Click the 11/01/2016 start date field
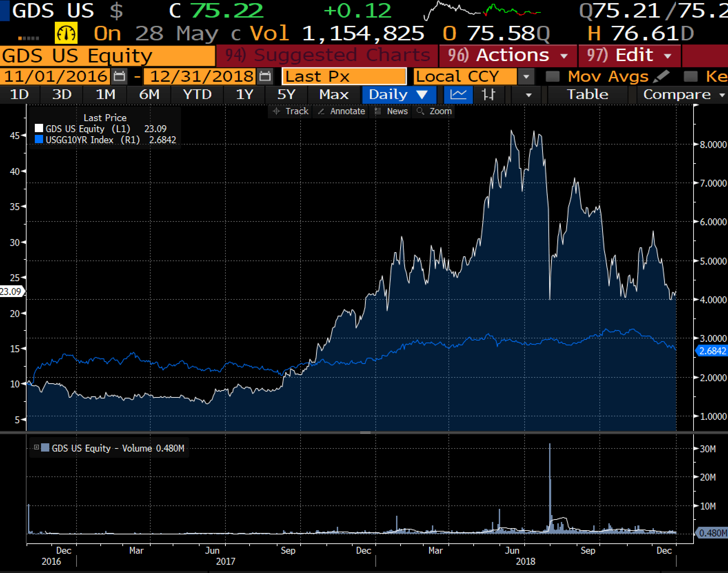Screen dimensions: 728x573 (55, 76)
